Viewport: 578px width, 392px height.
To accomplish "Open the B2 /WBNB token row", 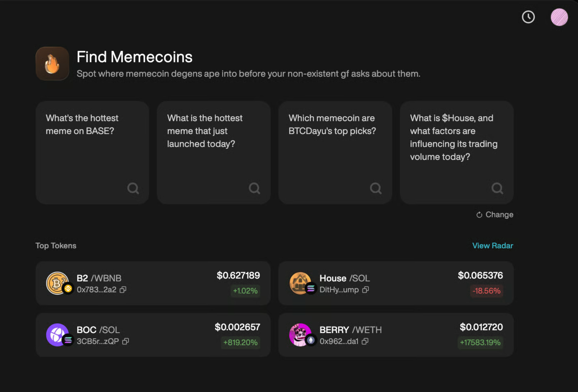I will (153, 283).
